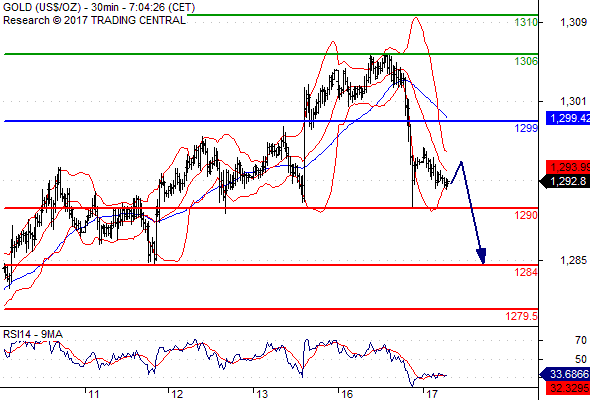Click the blue 1,299.42 price tag

[568, 118]
